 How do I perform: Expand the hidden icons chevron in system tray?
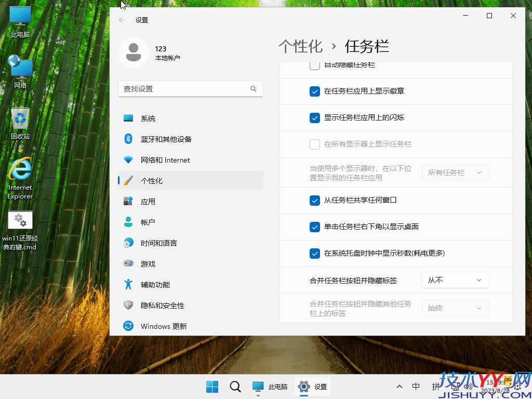tap(399, 387)
